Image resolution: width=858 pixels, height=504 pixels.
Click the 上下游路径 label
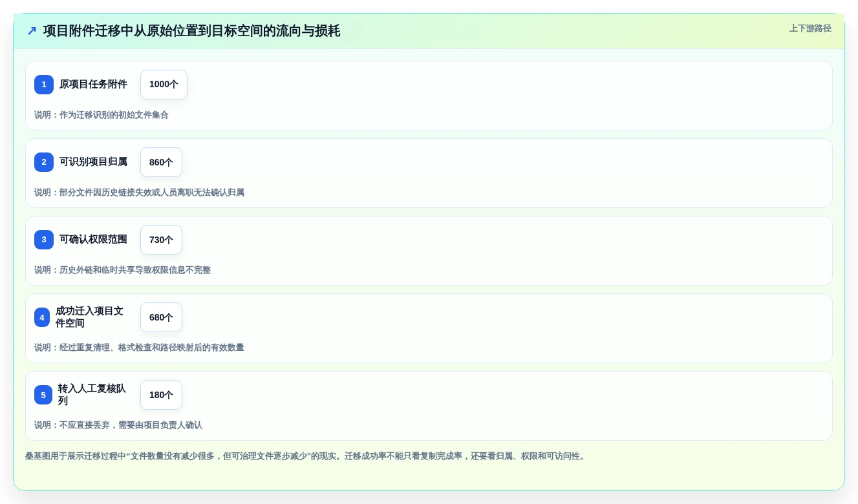[810, 28]
